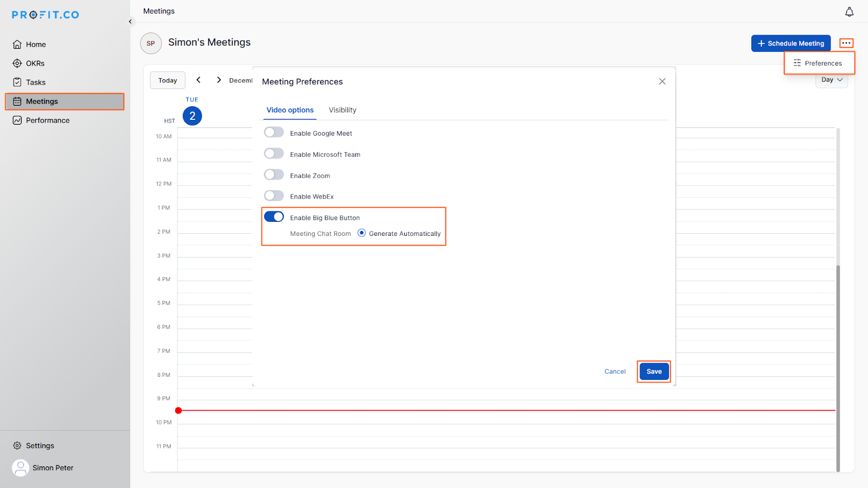Image resolution: width=868 pixels, height=488 pixels.
Task: Enable the Microsoft Team toggle
Action: [x=274, y=153]
